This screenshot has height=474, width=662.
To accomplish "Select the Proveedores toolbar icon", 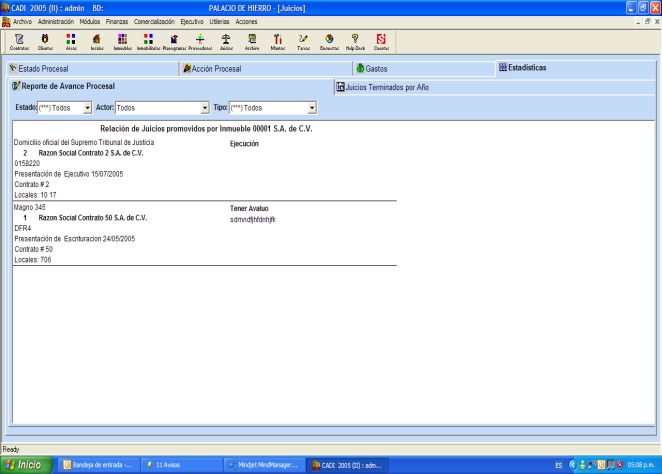I will (200, 40).
